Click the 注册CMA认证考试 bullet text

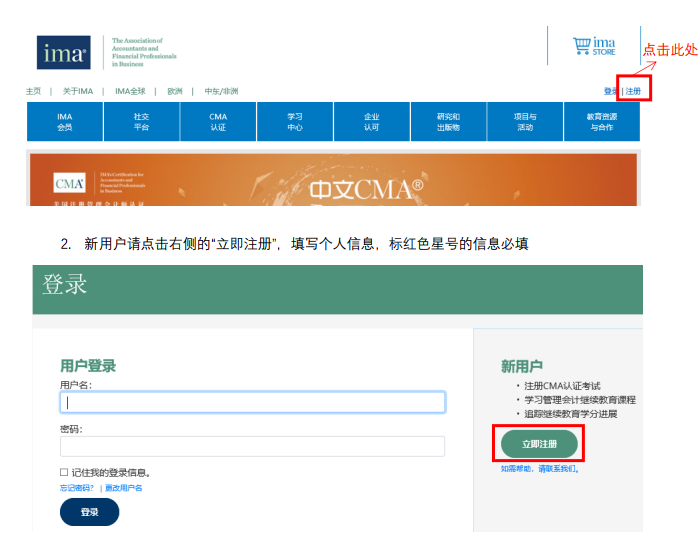click(562, 386)
